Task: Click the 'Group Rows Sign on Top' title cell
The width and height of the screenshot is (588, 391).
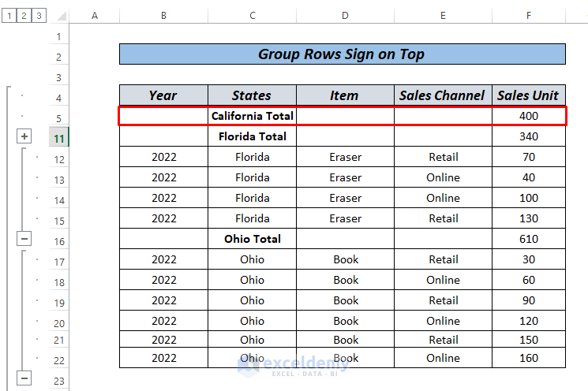Action: (343, 54)
